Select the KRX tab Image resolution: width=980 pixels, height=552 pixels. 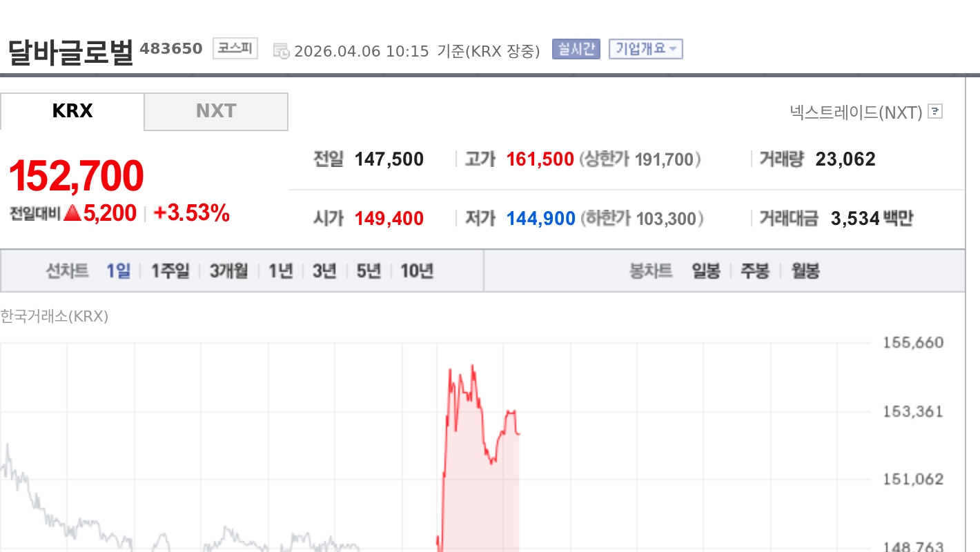coord(72,111)
